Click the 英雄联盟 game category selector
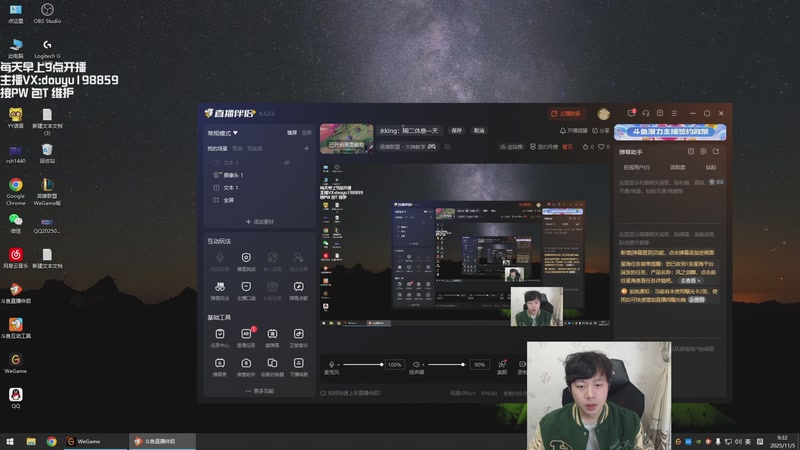Viewport: 800px width, 450px height. click(407, 147)
